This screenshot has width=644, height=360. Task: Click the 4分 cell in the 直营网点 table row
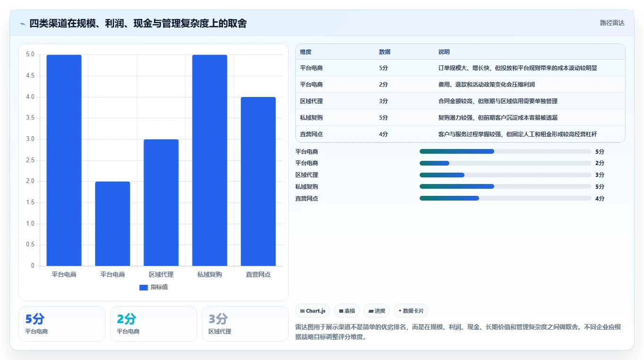(x=384, y=134)
